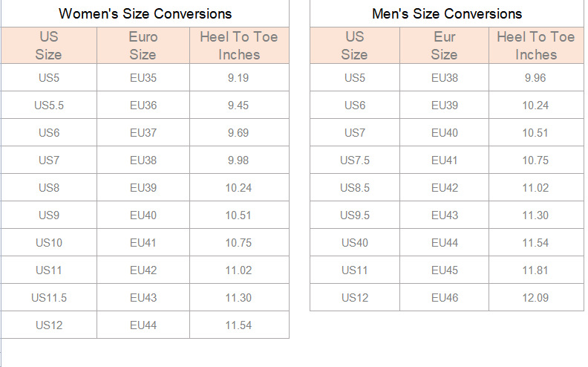Select the women's Euro Size column header
The height and width of the screenshot is (367, 588).
click(x=143, y=45)
